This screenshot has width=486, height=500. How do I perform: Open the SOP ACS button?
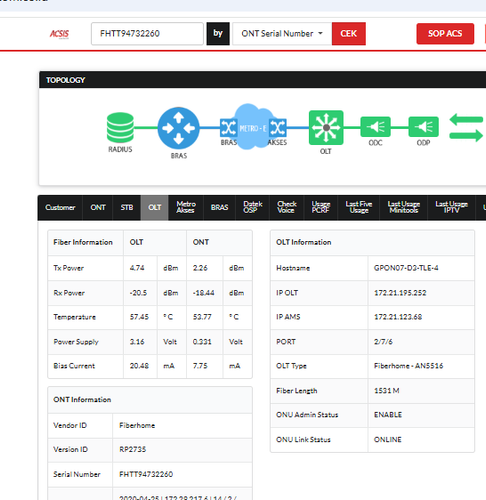(445, 34)
